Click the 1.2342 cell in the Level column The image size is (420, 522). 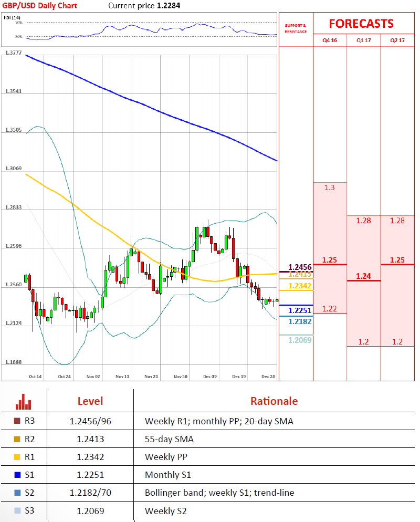coord(90,457)
